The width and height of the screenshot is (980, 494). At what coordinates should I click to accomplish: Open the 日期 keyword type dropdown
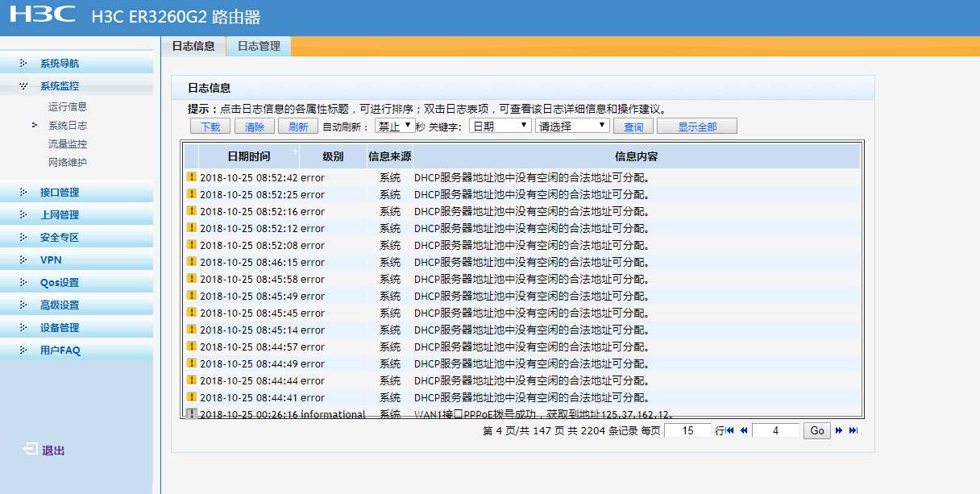pos(500,126)
